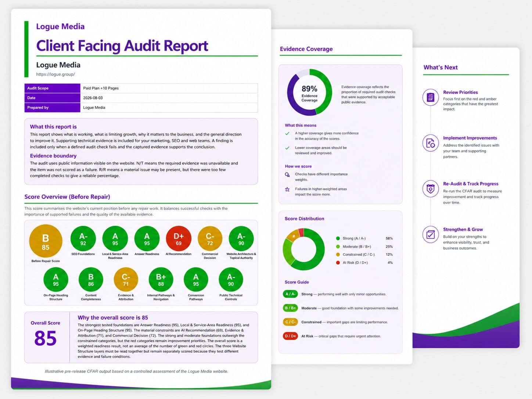Select the Evidence & Attribution C- 71 circle
Viewport: 532px width, 399px height.
coord(126,280)
